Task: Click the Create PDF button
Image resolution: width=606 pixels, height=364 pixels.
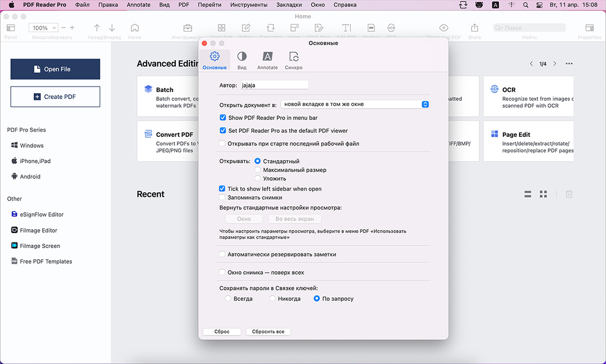Action: click(x=56, y=96)
